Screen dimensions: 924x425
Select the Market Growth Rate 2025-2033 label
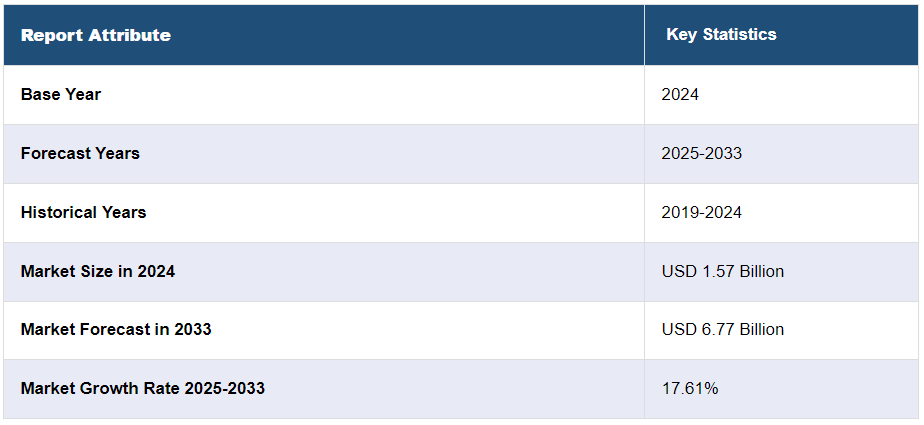(x=142, y=388)
